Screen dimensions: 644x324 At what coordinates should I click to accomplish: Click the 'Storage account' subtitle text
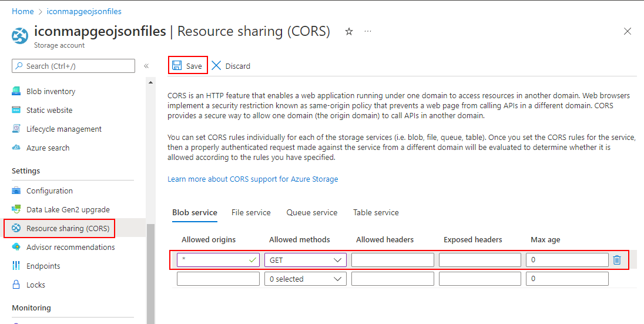click(x=59, y=45)
